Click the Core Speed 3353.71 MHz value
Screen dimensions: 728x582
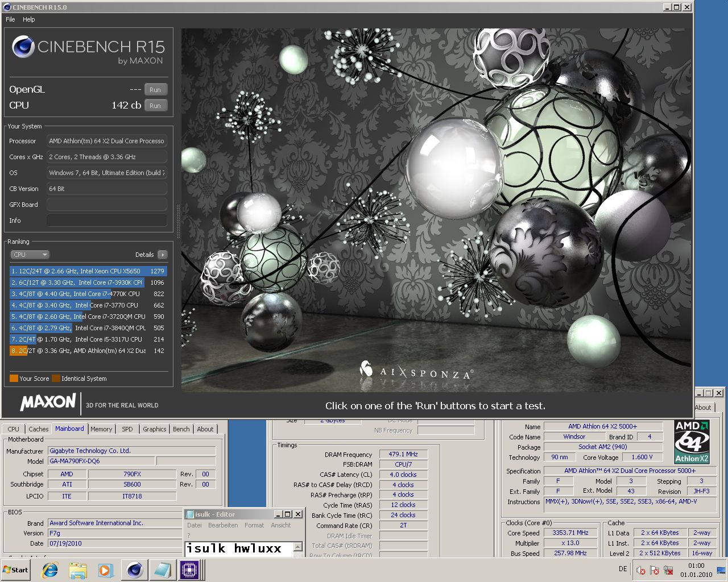pos(570,533)
